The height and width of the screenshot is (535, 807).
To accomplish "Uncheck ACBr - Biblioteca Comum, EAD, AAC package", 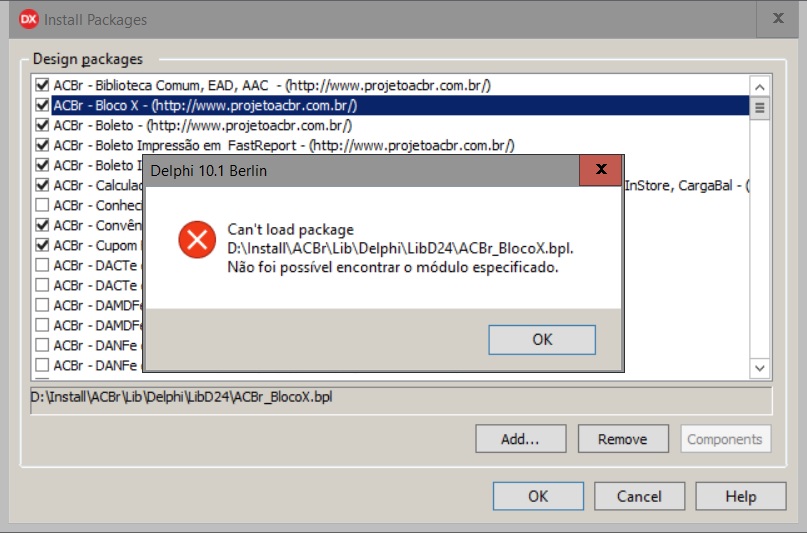I will point(42,85).
